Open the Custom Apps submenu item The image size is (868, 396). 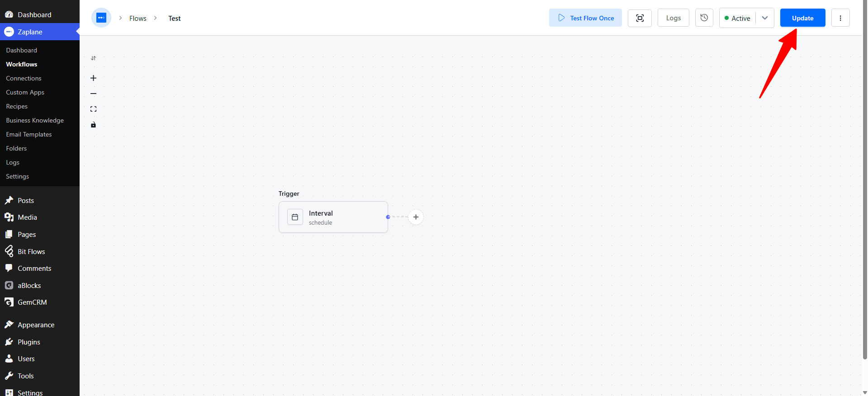25,92
